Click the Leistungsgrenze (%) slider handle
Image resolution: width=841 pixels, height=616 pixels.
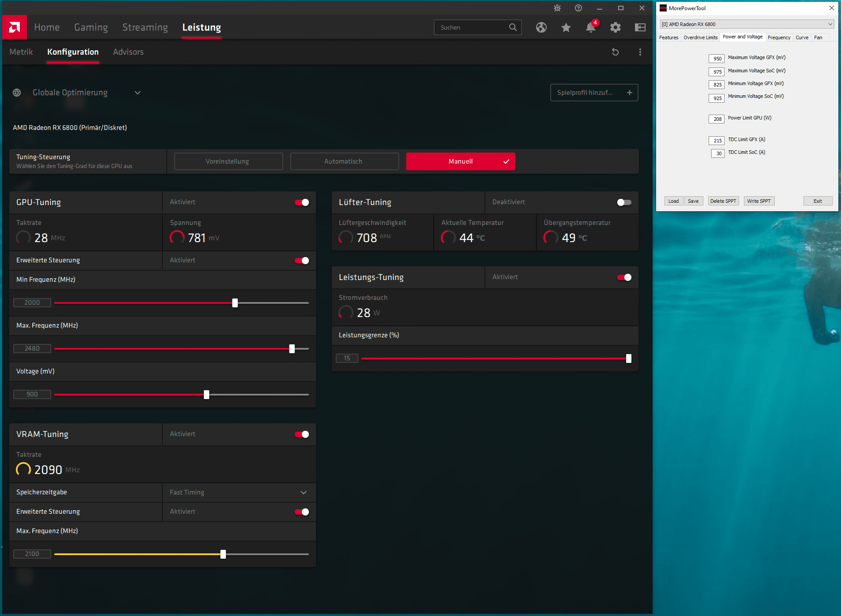pos(629,358)
